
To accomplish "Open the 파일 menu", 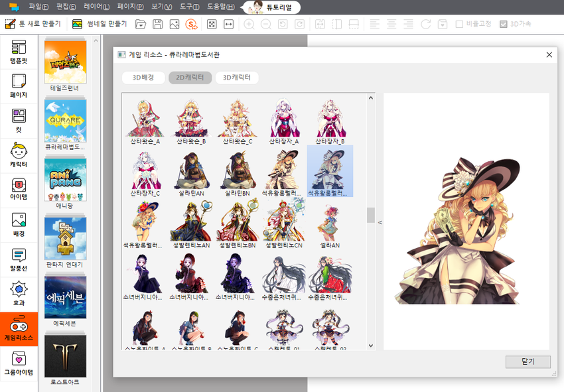I will (x=38, y=7).
